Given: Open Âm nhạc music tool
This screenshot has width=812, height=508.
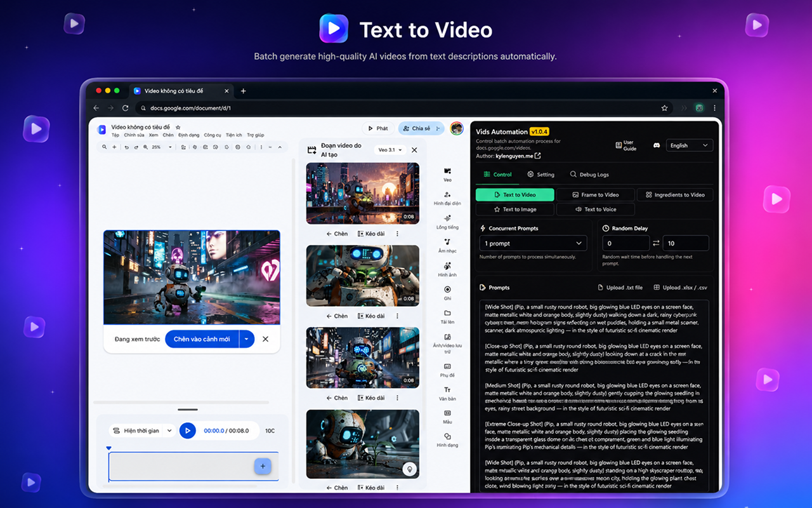Looking at the screenshot, I should (447, 245).
